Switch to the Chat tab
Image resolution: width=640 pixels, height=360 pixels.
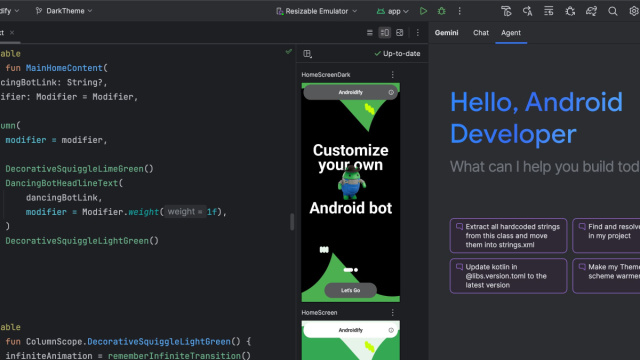point(481,33)
